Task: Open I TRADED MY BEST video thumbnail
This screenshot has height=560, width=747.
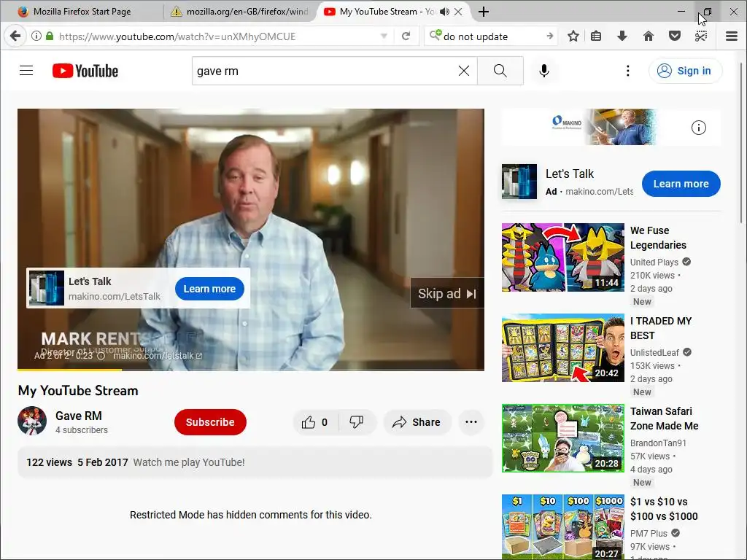Action: click(562, 348)
